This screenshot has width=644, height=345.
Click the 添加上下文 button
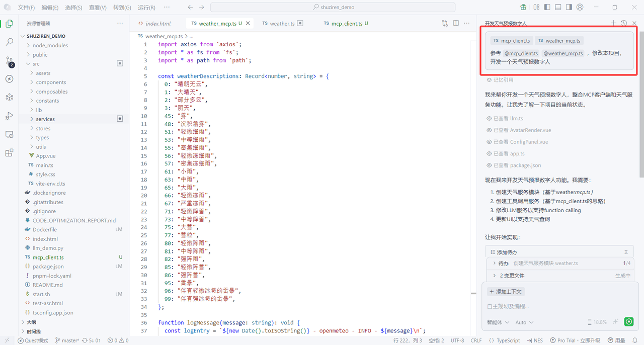point(506,292)
